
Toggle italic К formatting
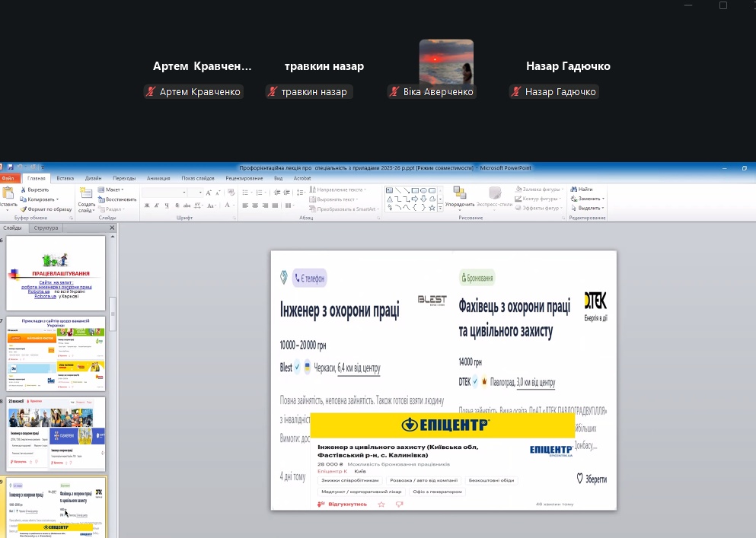pyautogui.click(x=157, y=205)
